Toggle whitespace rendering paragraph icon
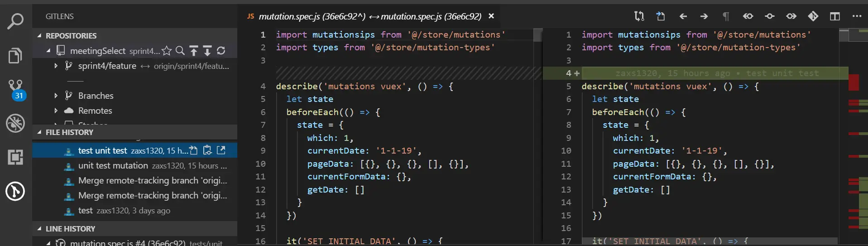This screenshot has height=246, width=868. 726,16
